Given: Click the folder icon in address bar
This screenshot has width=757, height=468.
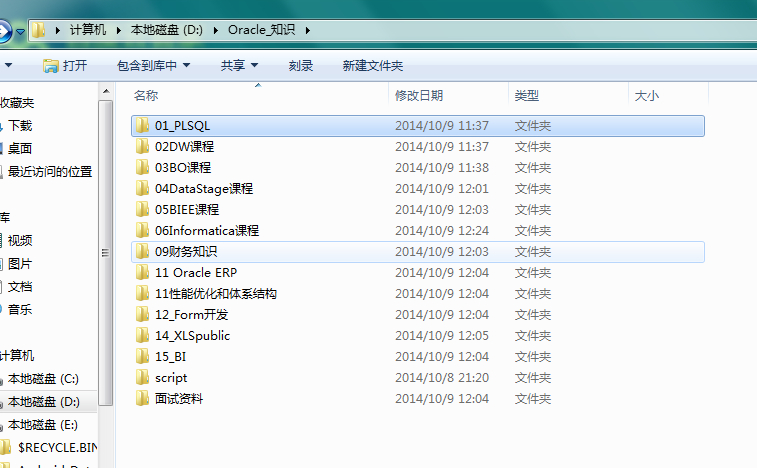Looking at the screenshot, I should [x=38, y=30].
